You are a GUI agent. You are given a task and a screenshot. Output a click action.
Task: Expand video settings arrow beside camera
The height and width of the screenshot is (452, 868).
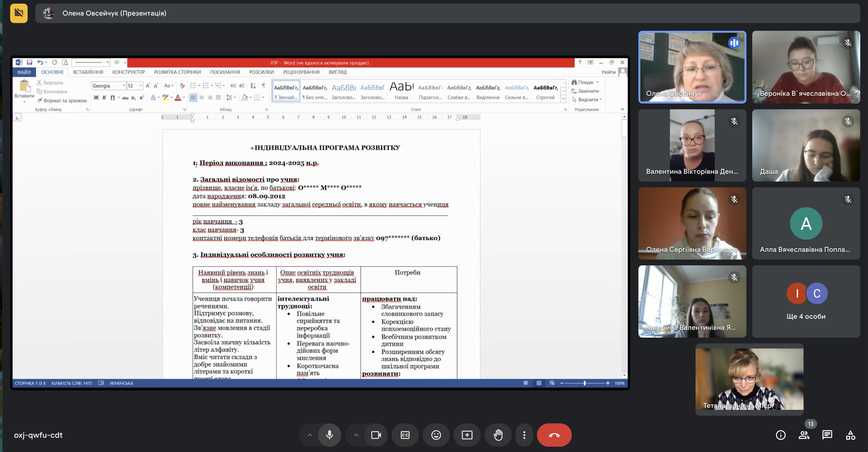[356, 435]
